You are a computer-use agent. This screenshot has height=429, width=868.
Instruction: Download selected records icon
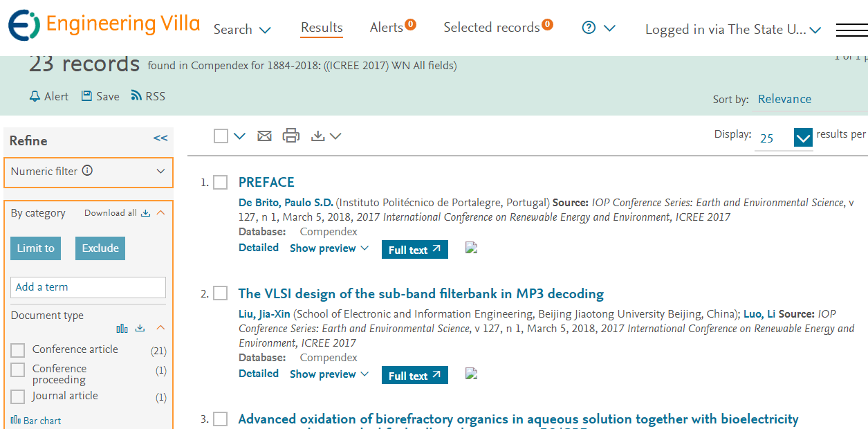pyautogui.click(x=317, y=136)
